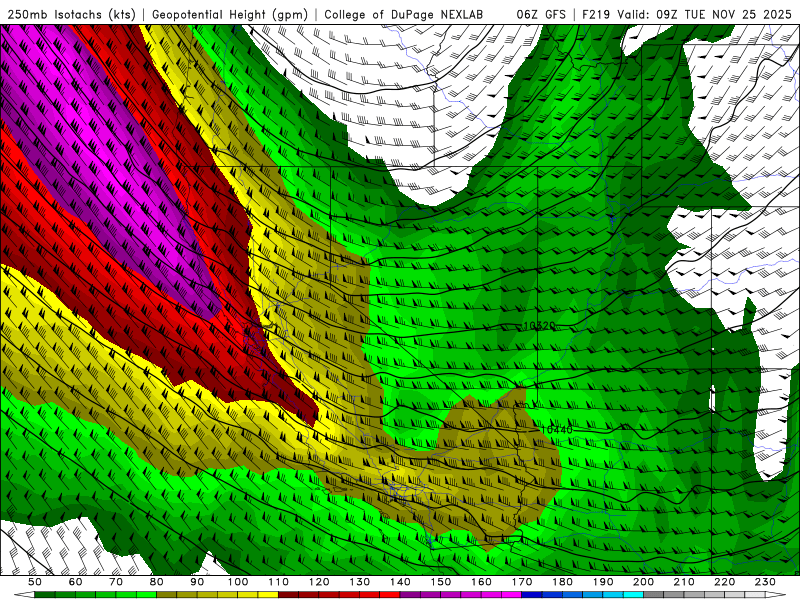The image size is (800, 600).
Task: Click the 130 value on the color scale
Action: pos(360,582)
